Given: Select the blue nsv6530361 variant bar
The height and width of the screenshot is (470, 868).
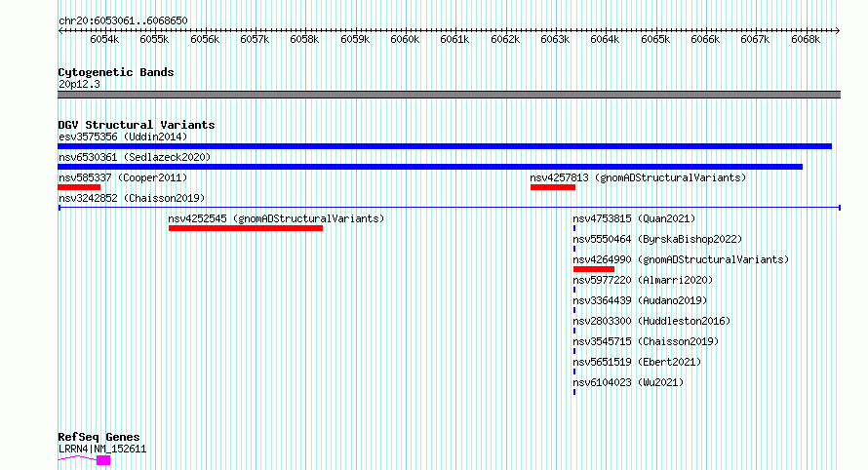Looking at the screenshot, I should click(430, 167).
